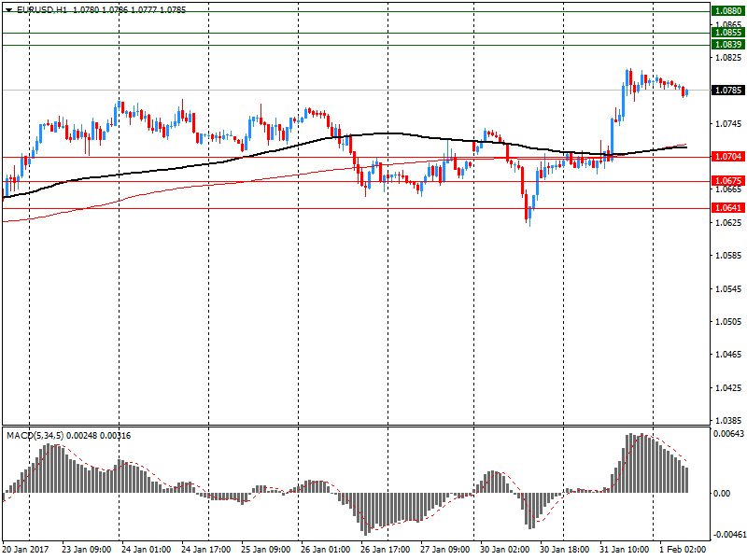747x560 pixels.
Task: Click the 23 Jan 09:00 time label
Action: point(86,550)
